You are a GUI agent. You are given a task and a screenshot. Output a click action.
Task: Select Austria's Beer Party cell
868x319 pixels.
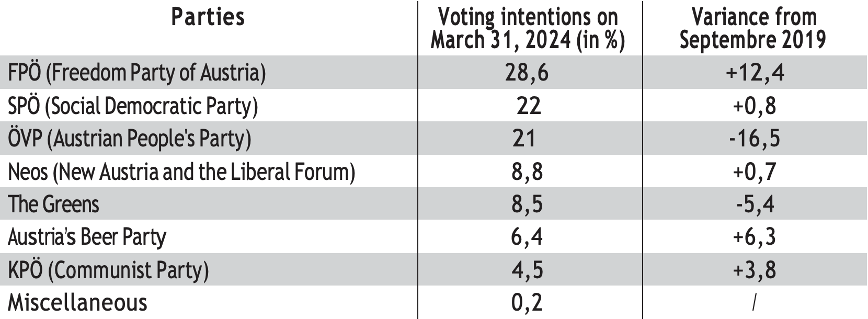tap(87, 237)
